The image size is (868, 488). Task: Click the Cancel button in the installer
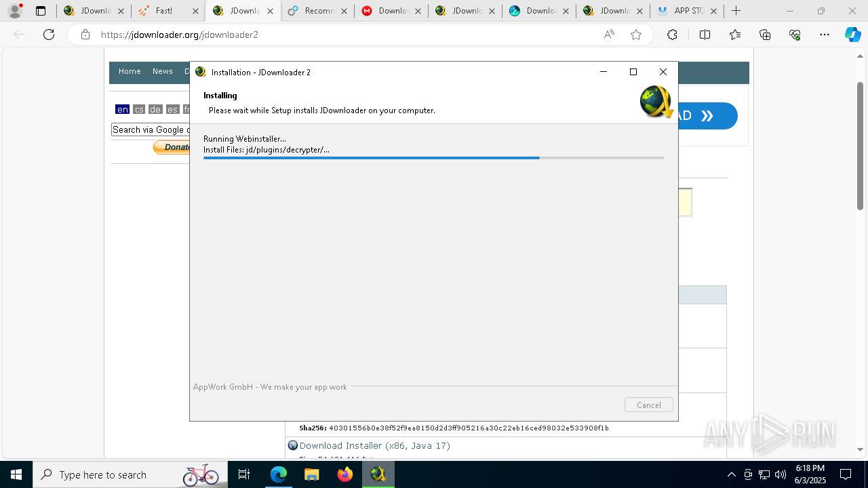tap(648, 405)
